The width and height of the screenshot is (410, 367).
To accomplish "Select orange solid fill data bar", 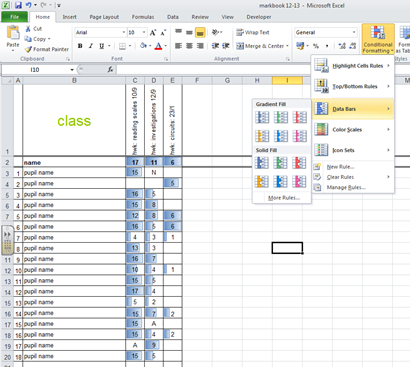I will pyautogui.click(x=262, y=182).
